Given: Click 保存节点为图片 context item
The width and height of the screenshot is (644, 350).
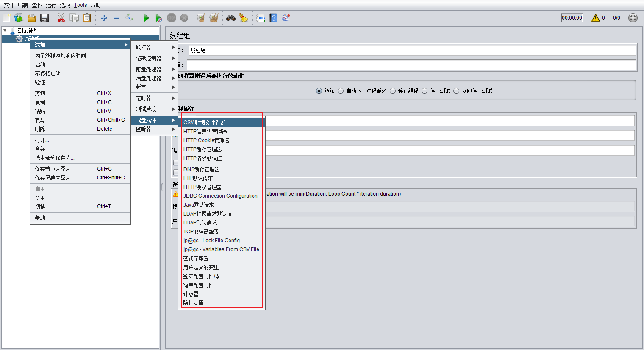Looking at the screenshot, I should coord(80,169).
